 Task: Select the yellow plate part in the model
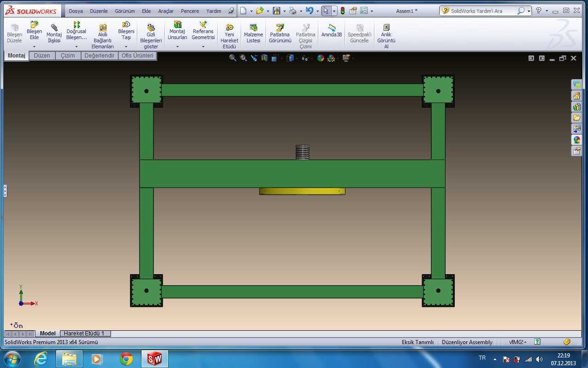coord(302,191)
